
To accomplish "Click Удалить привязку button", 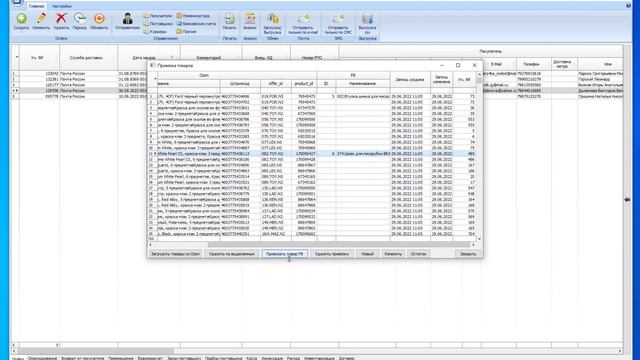I will [x=332, y=254].
